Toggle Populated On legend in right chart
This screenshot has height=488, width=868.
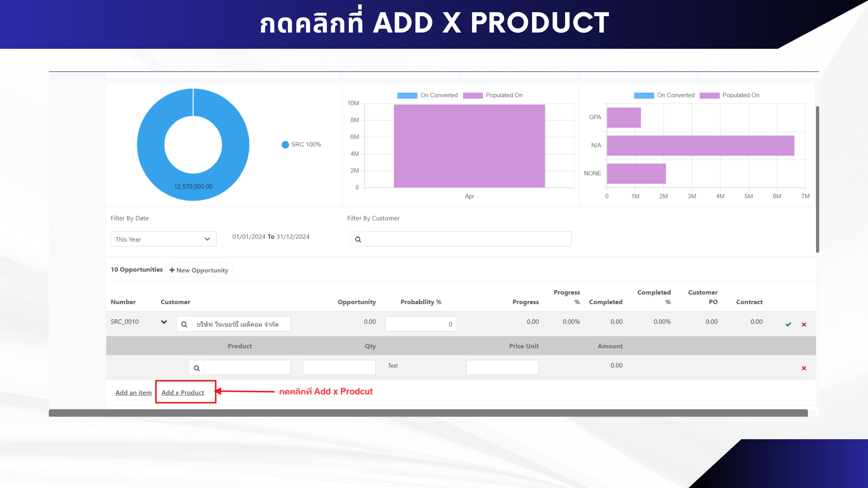730,95
